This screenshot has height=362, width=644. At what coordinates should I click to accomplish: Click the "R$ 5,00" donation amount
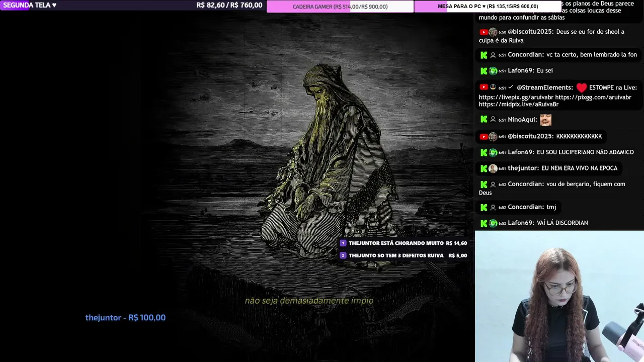(457, 255)
